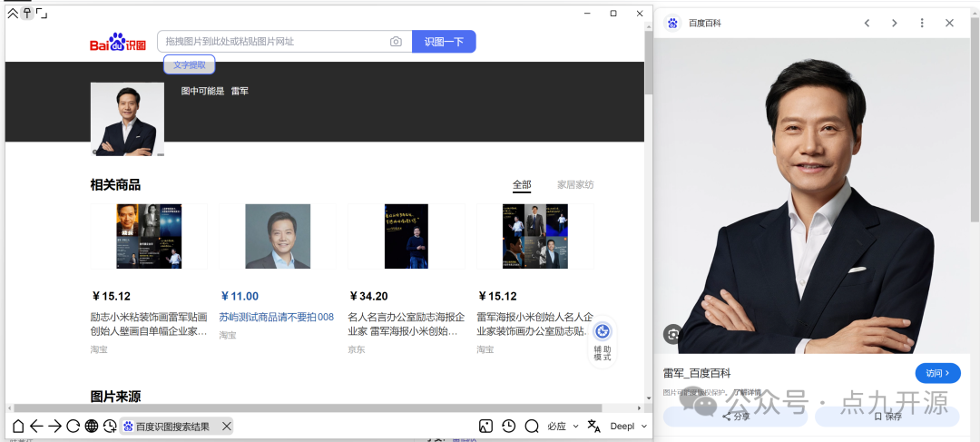This screenshot has width=980, height=442.
Task: Click the back arrow in bottom toolbar
Action: (x=36, y=427)
